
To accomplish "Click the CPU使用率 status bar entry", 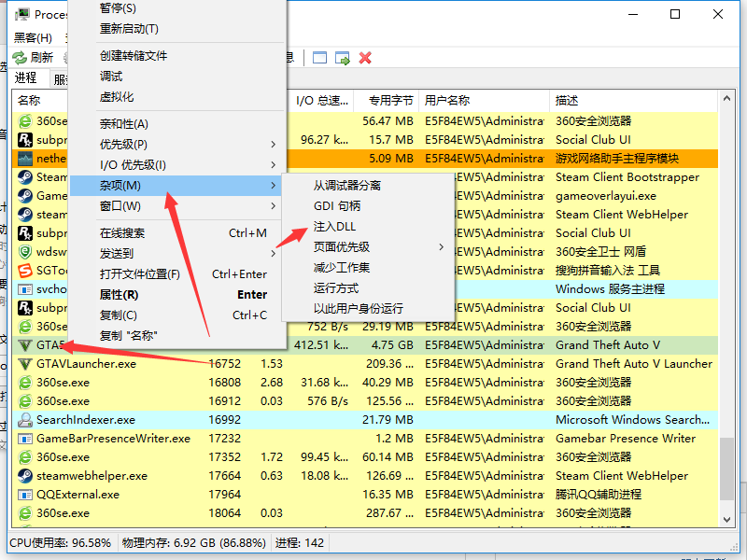I will (x=61, y=543).
